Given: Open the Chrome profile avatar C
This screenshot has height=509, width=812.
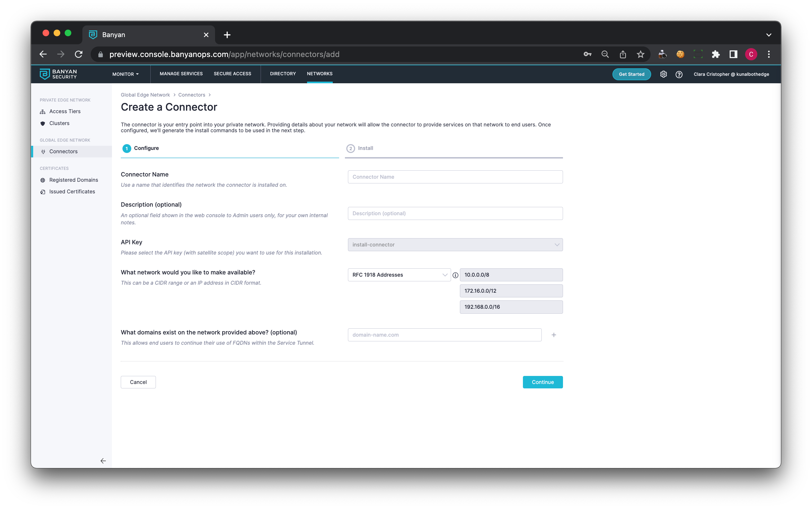Looking at the screenshot, I should pos(751,54).
